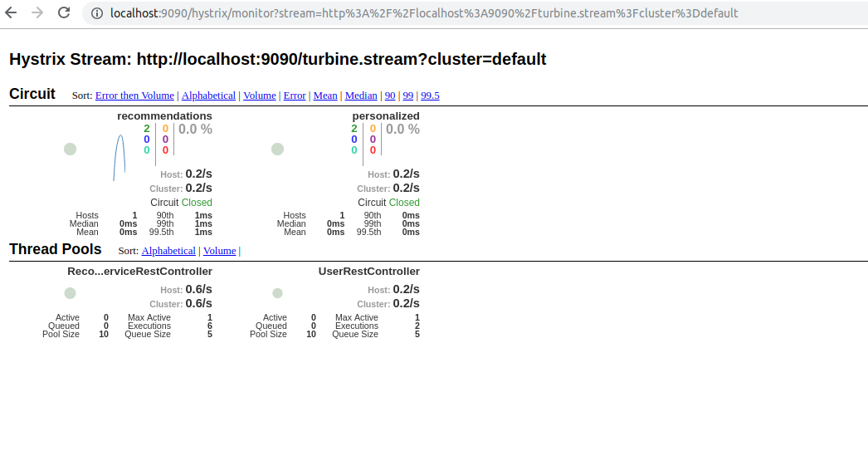Click UserRestController Host rate 0.2/s

coord(407,289)
